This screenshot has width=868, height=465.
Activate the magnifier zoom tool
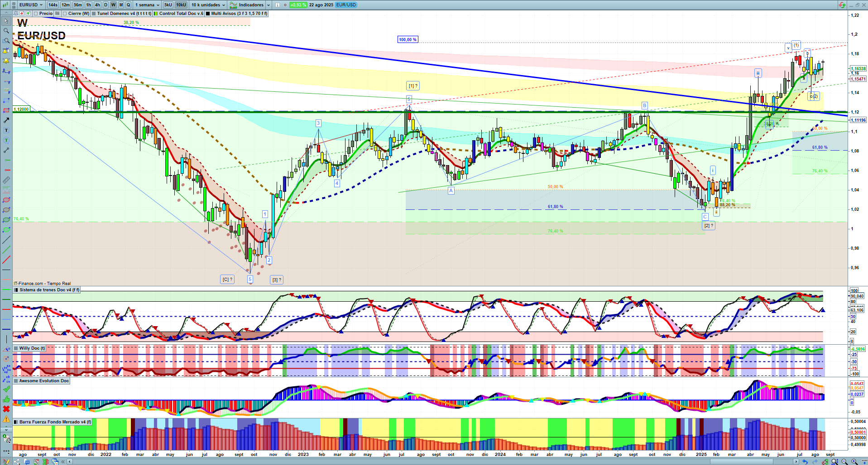coord(6,31)
